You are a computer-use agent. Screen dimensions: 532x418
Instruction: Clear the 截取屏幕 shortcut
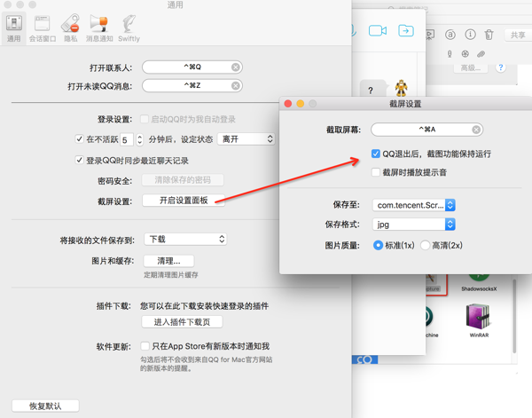(x=476, y=130)
